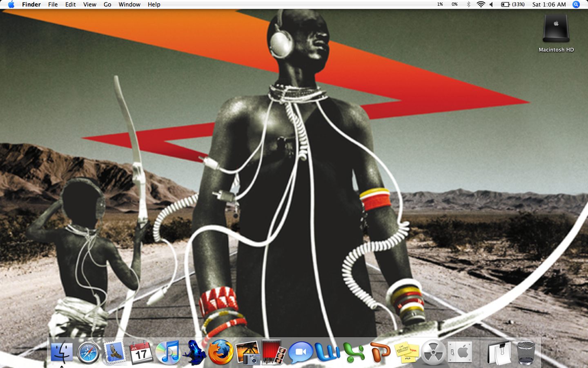The height and width of the screenshot is (368, 588).
Task: Launch Microsoft Excel from the Dock
Action: (x=354, y=352)
